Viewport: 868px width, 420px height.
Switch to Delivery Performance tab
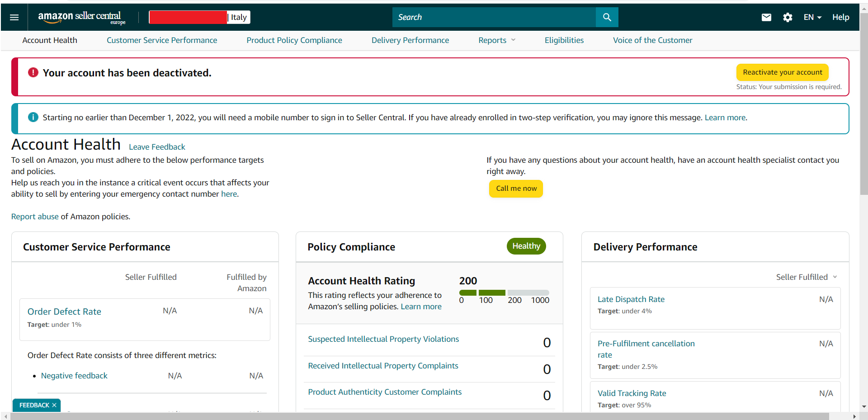(410, 40)
